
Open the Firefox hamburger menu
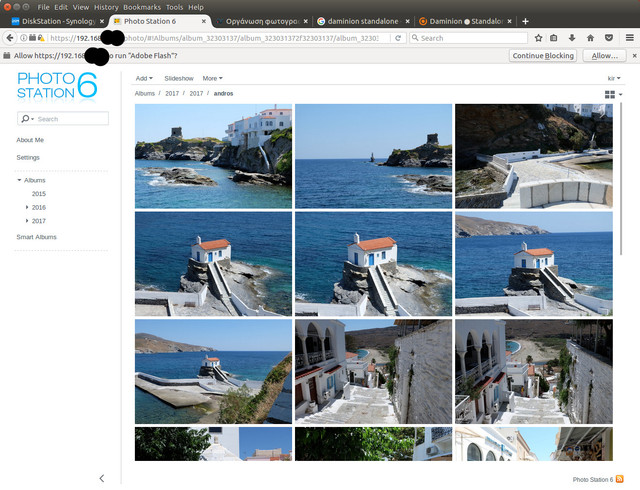629,38
